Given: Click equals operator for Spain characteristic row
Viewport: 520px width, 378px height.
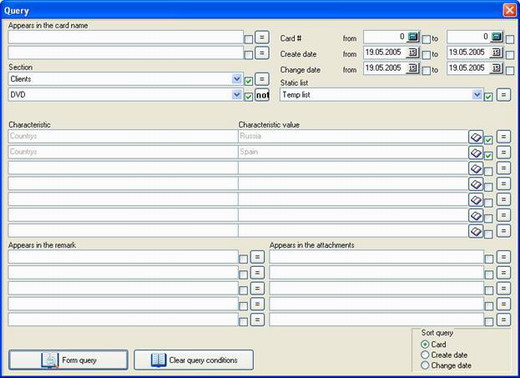Looking at the screenshot, I should tap(503, 152).
